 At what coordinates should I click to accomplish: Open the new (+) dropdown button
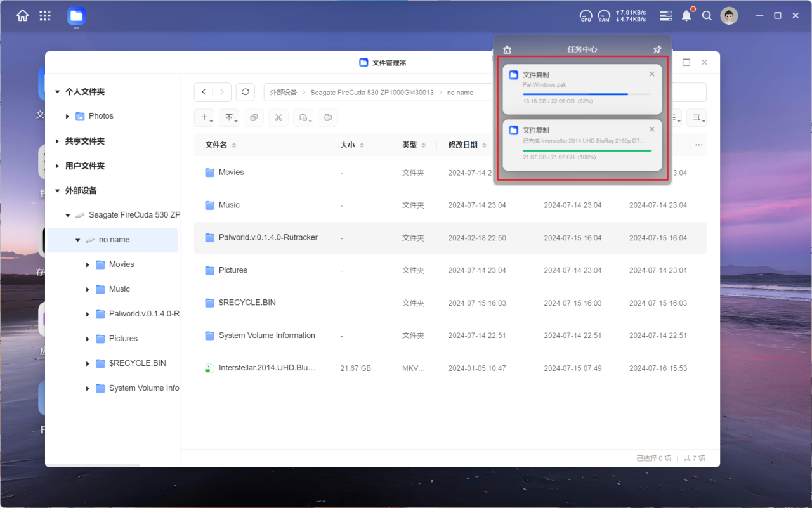pyautogui.click(x=206, y=117)
